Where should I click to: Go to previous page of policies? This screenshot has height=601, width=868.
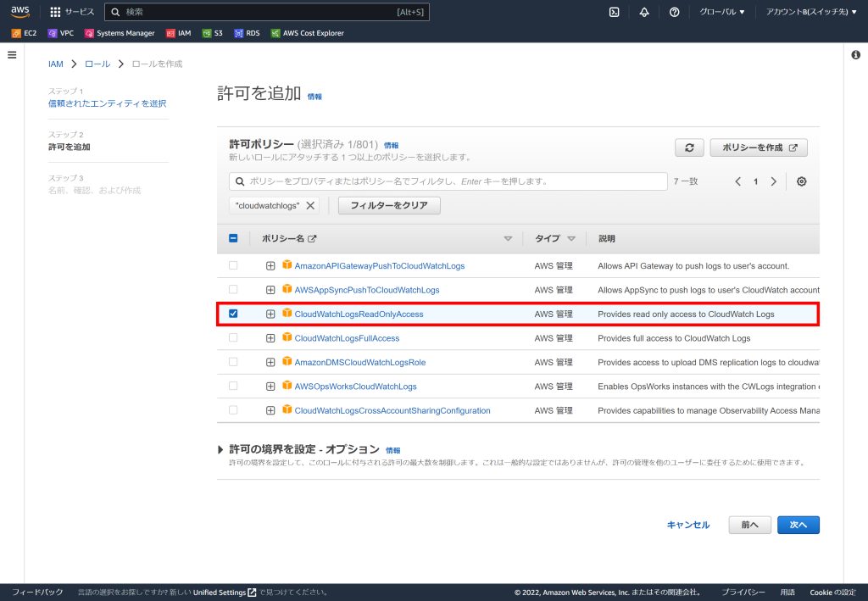[738, 181]
